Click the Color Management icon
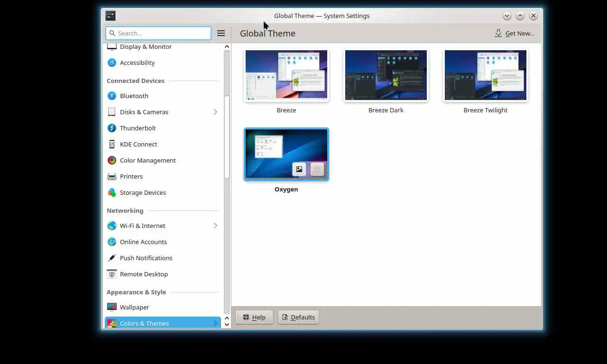 click(111, 160)
